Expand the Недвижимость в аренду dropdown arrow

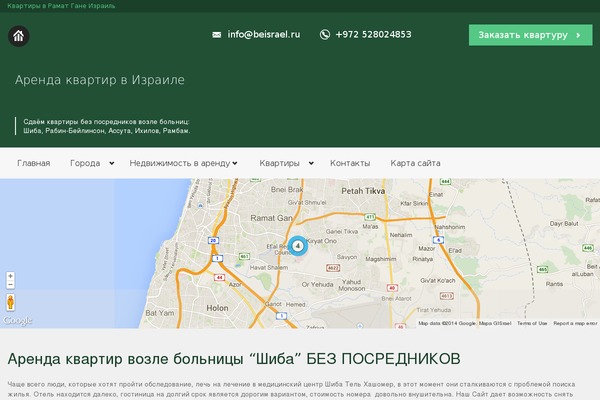(235, 163)
